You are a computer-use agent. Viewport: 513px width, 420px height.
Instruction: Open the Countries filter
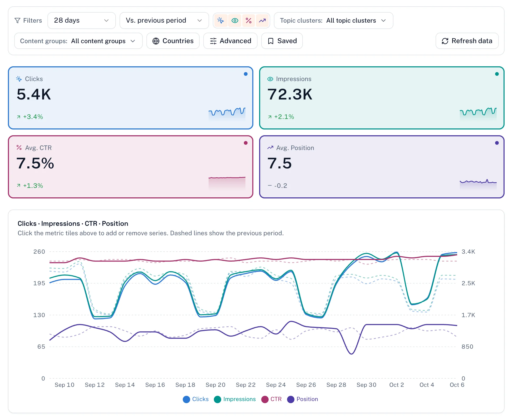[173, 41]
